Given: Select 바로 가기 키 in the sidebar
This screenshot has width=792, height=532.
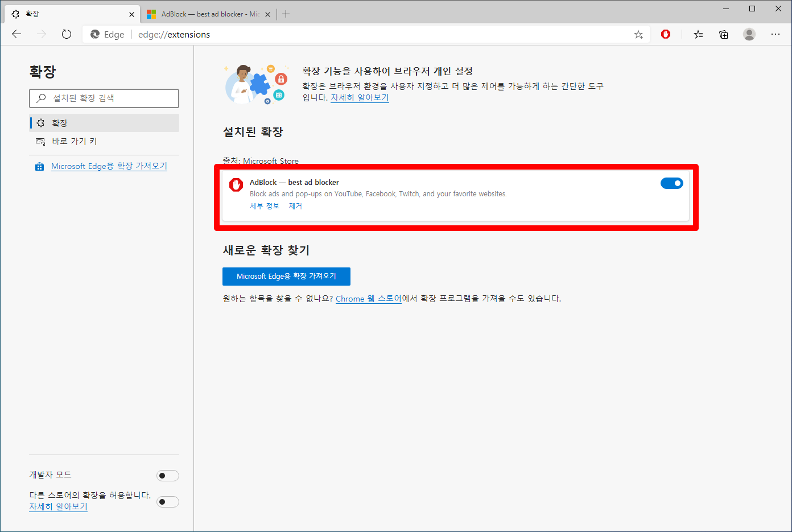Looking at the screenshot, I should pyautogui.click(x=104, y=141).
